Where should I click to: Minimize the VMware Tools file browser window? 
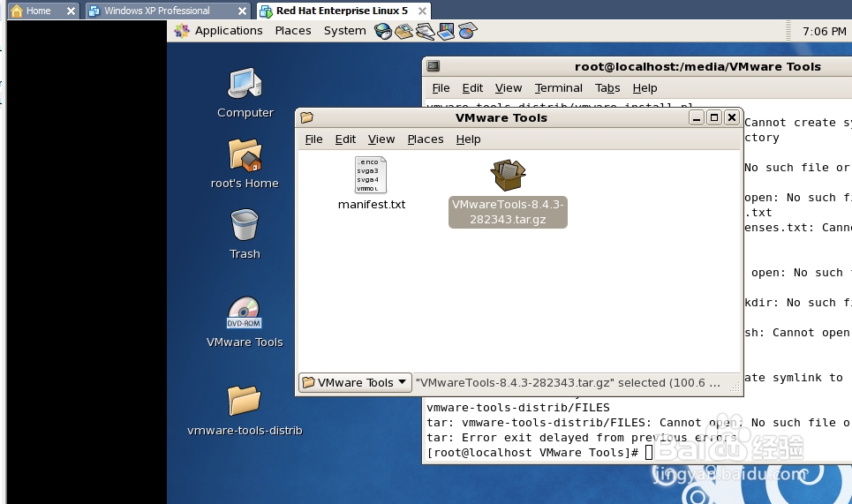tap(697, 117)
